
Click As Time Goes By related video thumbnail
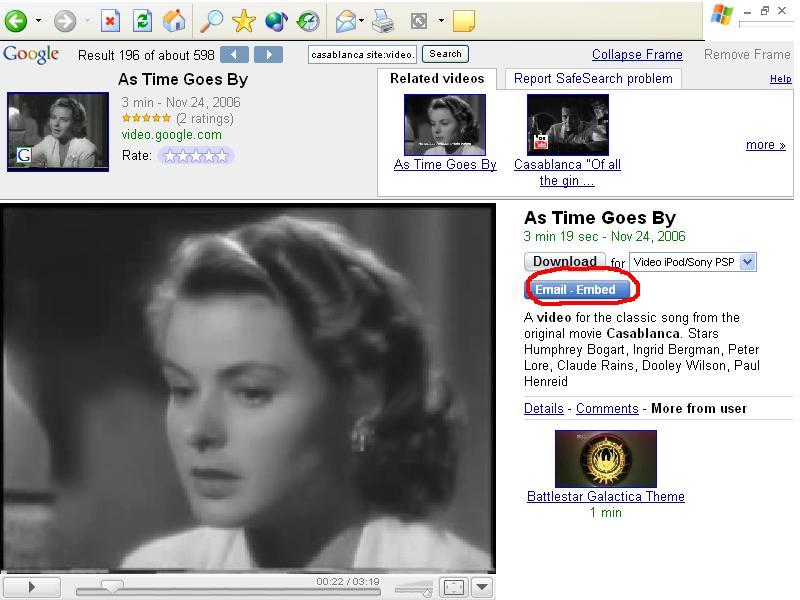(445, 124)
